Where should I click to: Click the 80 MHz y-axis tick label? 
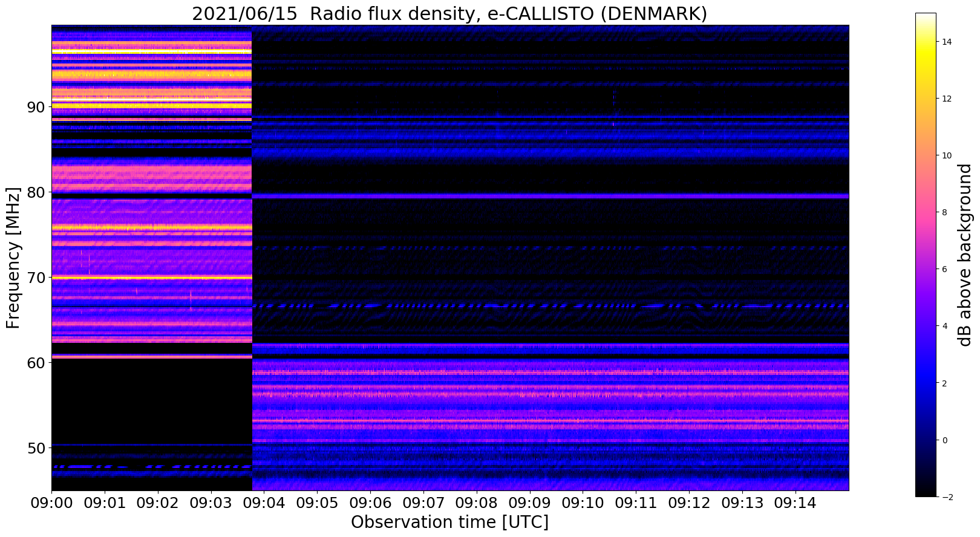(35, 192)
